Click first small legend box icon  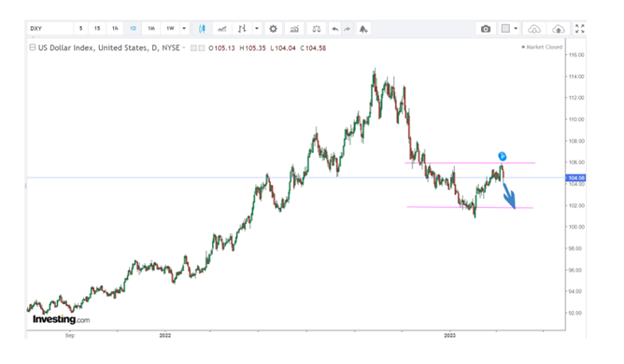[193, 49]
